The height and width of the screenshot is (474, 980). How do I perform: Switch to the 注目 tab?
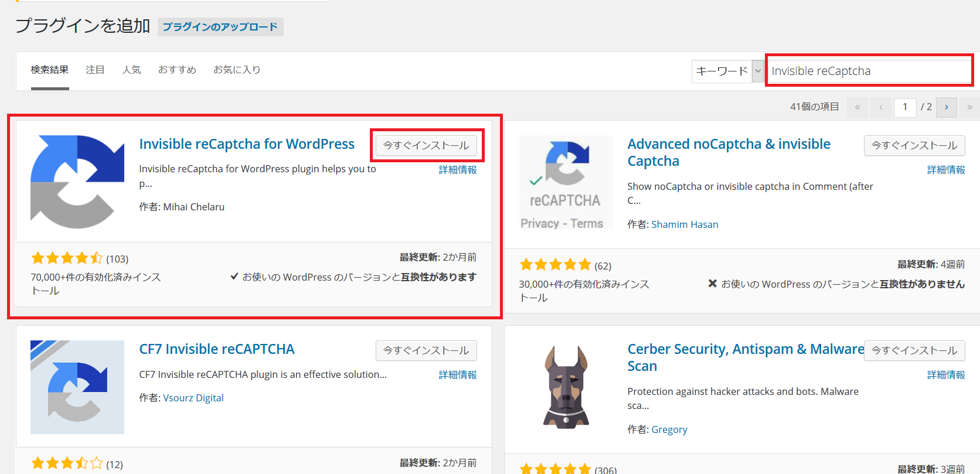click(95, 70)
